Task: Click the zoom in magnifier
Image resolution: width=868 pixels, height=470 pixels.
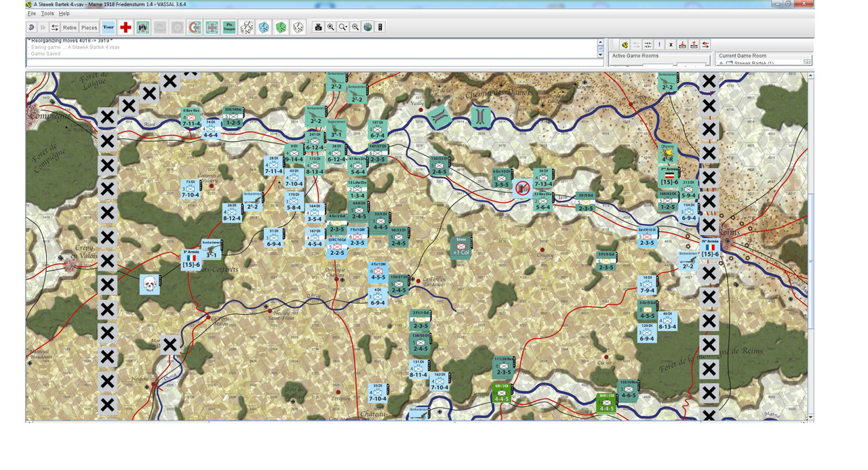Action: click(330, 27)
